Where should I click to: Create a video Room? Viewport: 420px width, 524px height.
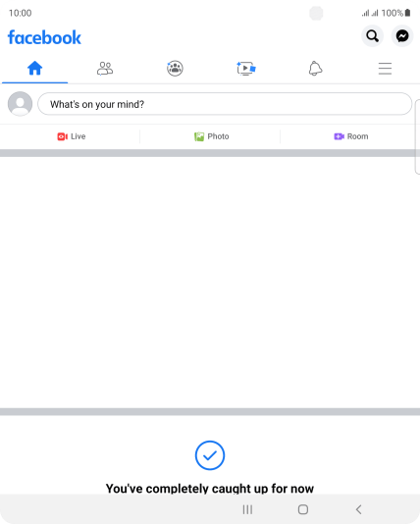pos(351,136)
